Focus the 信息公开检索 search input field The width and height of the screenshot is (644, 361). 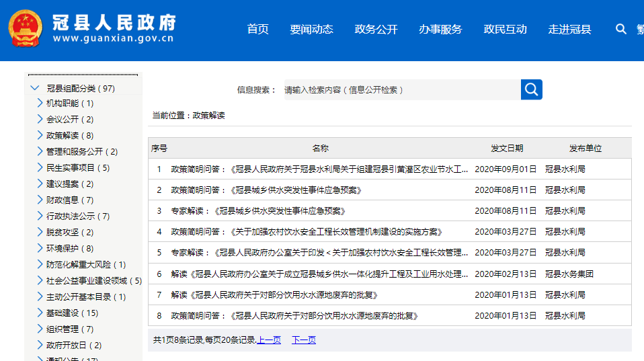(401, 89)
